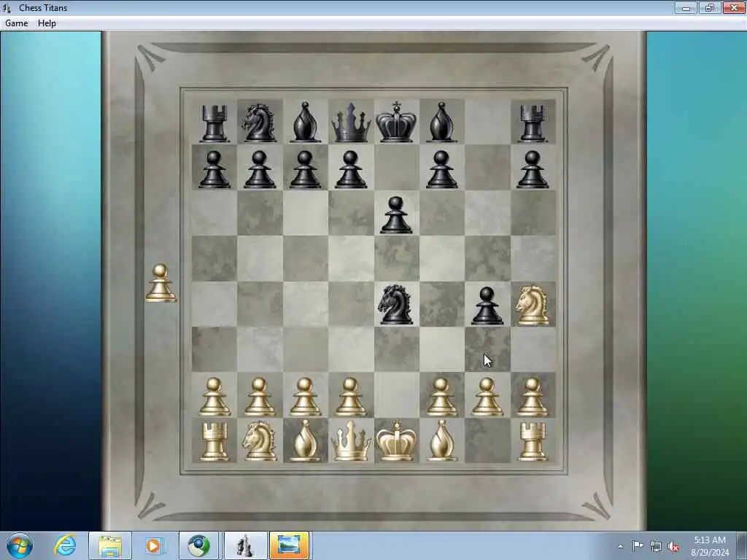The height and width of the screenshot is (560, 747).
Task: Click the black pawn on d7
Action: (x=351, y=169)
